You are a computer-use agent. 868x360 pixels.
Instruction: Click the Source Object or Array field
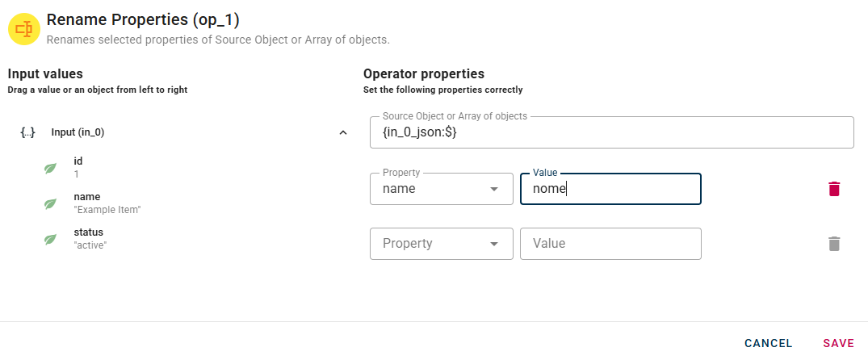point(611,132)
